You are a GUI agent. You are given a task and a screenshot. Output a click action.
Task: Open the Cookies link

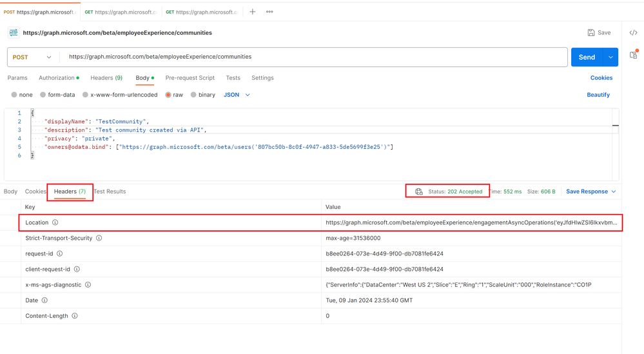601,77
